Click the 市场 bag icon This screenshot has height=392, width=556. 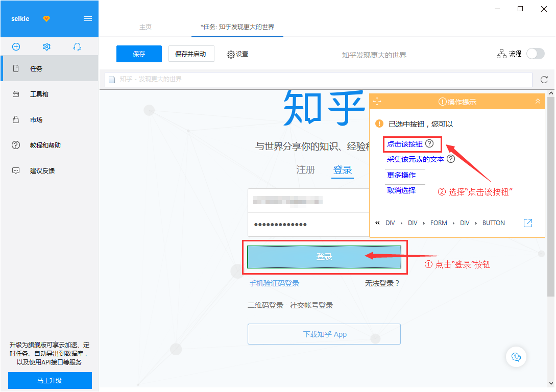point(16,119)
